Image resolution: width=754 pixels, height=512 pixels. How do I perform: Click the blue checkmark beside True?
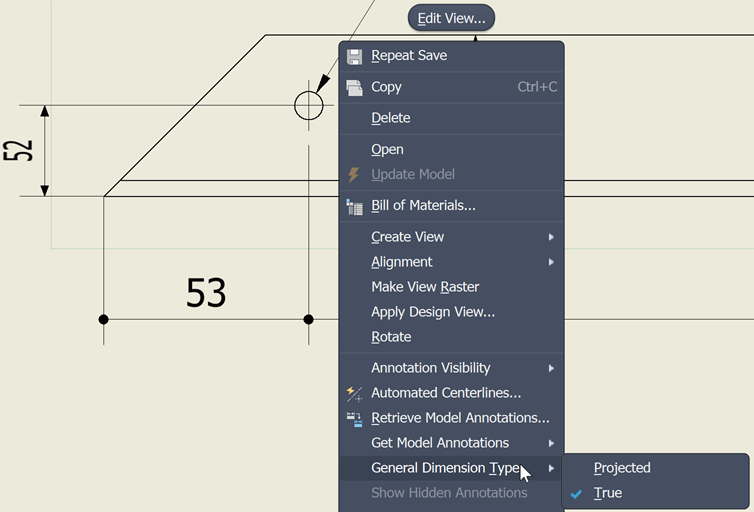pos(576,494)
